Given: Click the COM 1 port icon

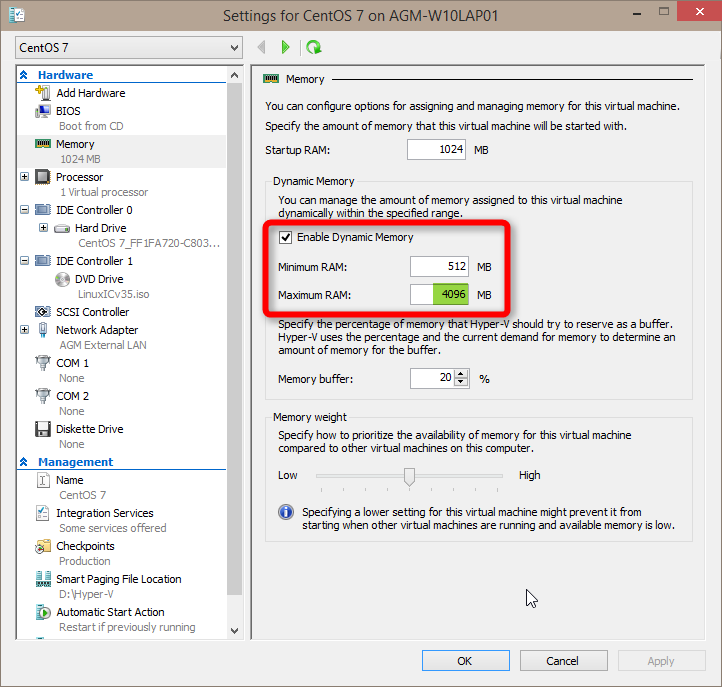Looking at the screenshot, I should 43,363.
